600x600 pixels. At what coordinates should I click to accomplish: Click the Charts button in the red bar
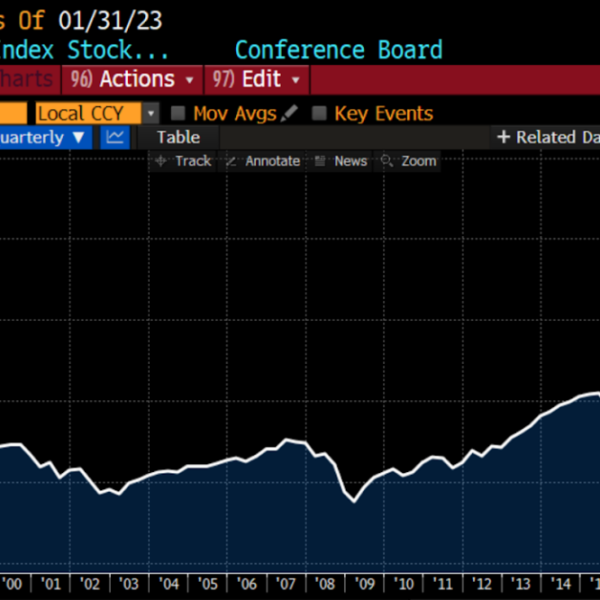28,79
